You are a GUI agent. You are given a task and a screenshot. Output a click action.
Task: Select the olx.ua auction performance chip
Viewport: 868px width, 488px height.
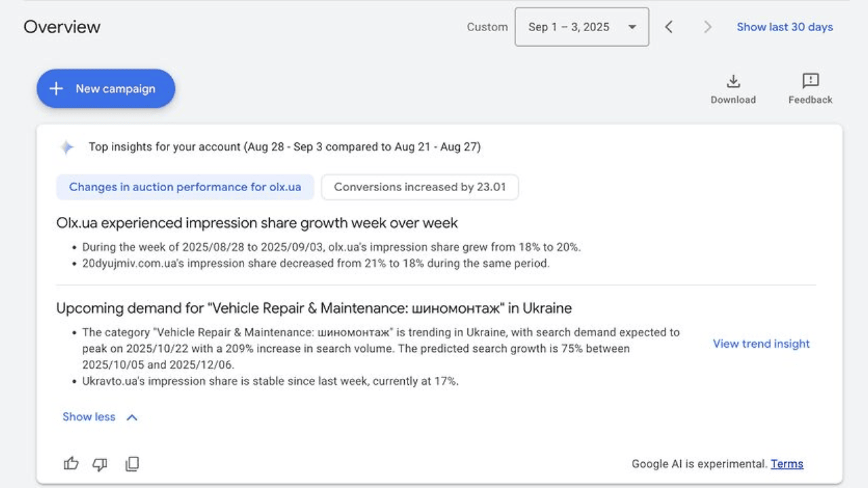pyautogui.click(x=185, y=187)
